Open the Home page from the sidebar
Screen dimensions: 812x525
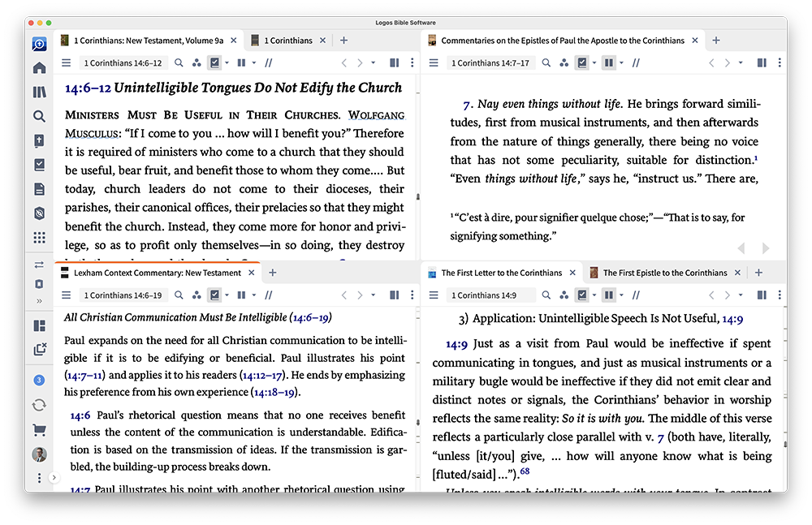39,68
